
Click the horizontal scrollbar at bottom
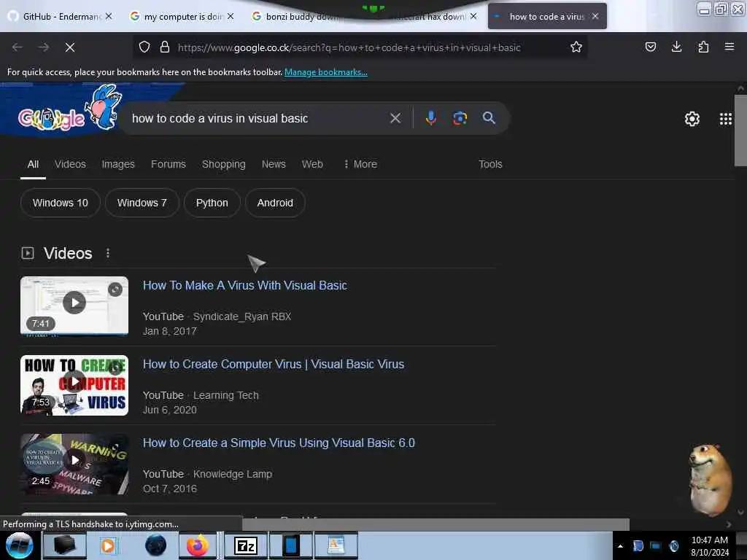[x=436, y=524]
